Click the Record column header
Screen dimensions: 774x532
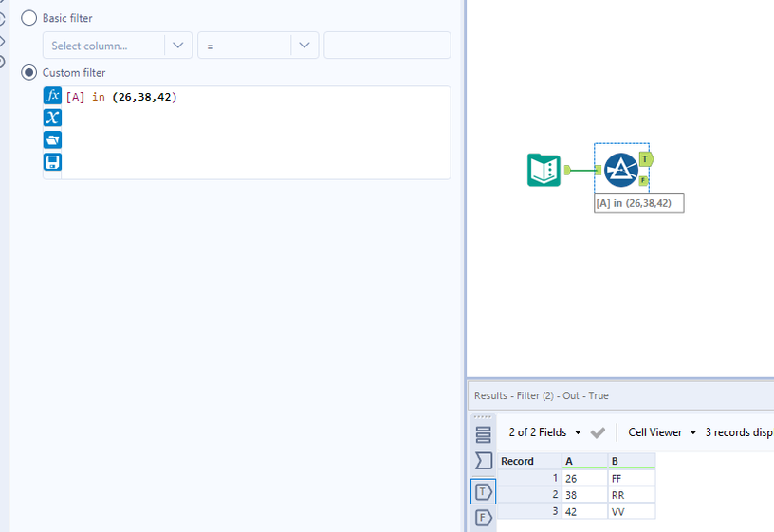coord(529,461)
